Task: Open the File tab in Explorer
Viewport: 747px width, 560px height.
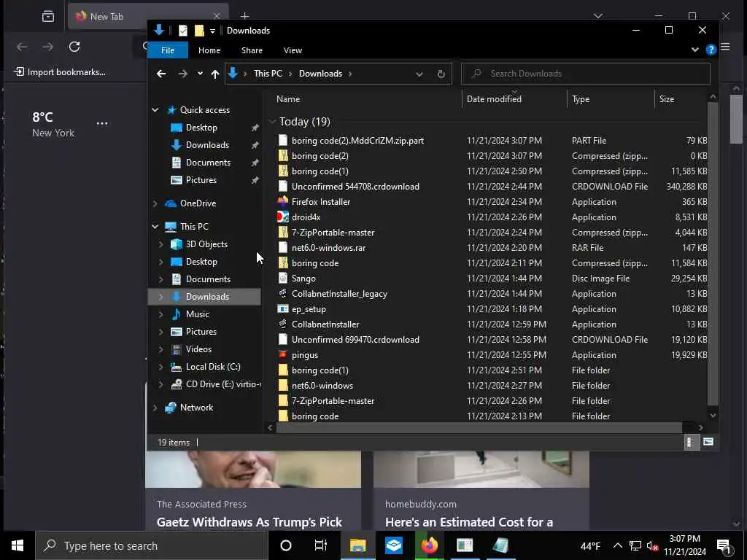Action: coord(168,50)
